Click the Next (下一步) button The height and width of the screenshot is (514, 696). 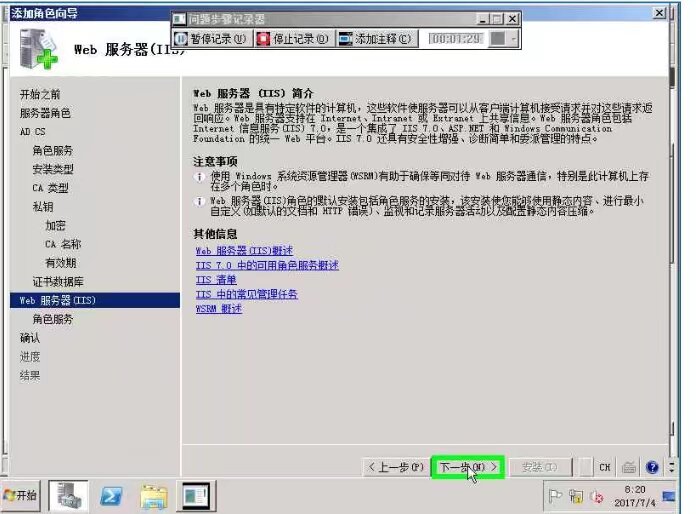coord(468,467)
